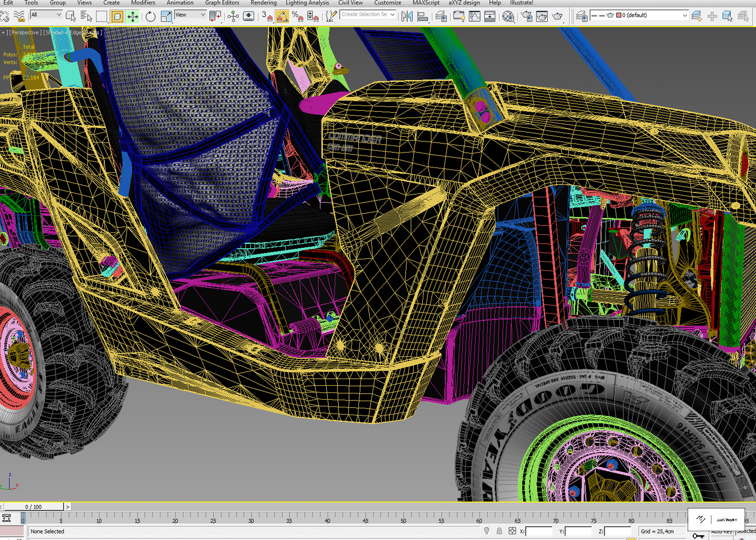Open the Rendering menu

pos(263,3)
